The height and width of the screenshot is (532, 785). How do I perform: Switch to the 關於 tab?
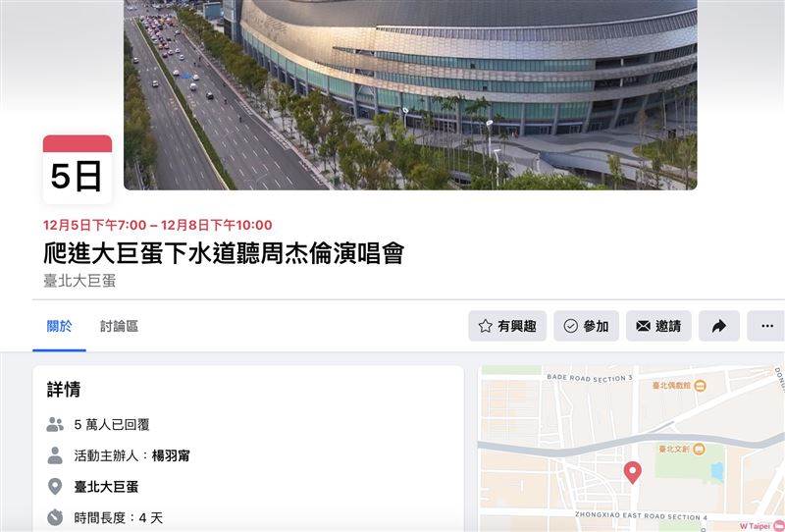click(59, 327)
